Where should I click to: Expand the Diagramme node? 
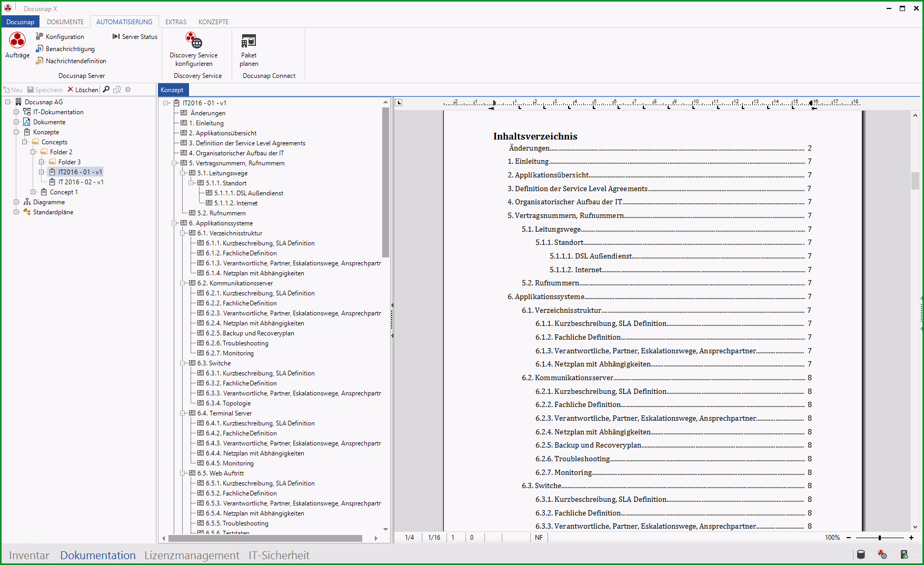pyautogui.click(x=16, y=202)
